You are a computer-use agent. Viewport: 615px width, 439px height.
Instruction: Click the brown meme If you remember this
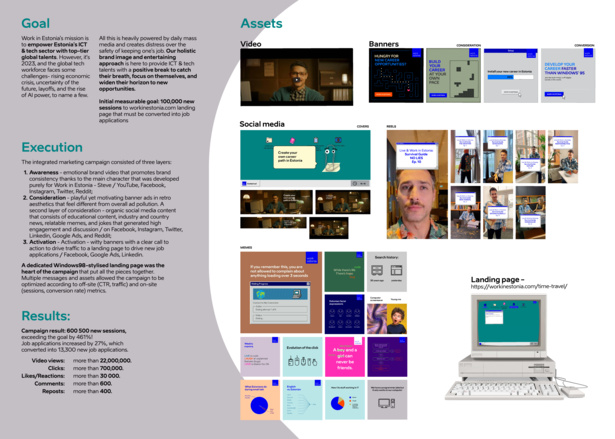(x=281, y=292)
